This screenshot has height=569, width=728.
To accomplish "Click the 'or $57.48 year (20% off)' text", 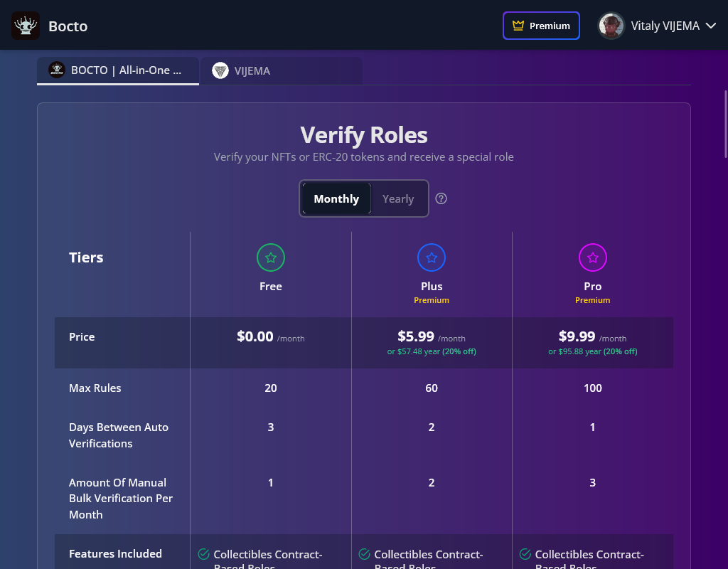I will point(432,351).
